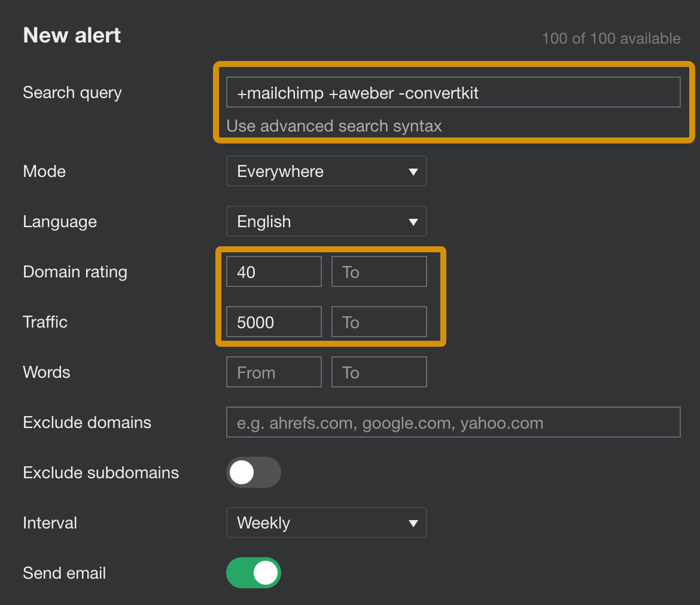700x605 pixels.
Task: Click the Exclude subdomains label text
Action: 101,473
